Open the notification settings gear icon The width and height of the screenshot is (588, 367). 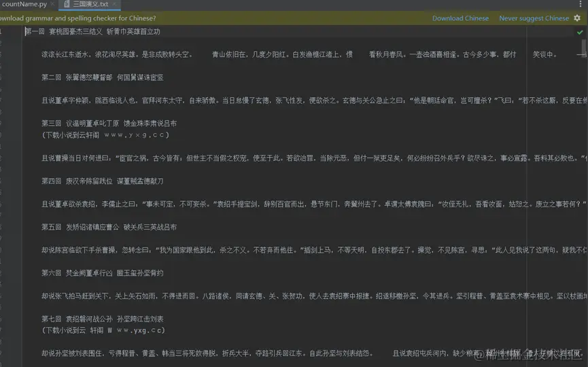577,18
